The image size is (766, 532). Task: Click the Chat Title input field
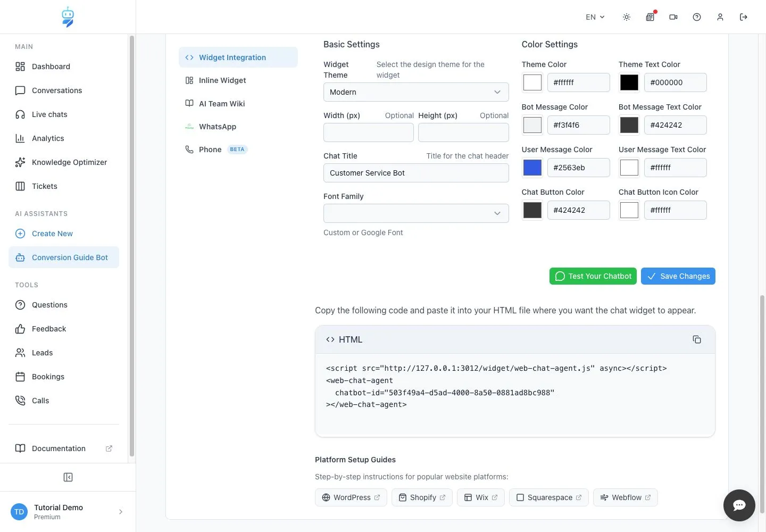[x=416, y=173]
